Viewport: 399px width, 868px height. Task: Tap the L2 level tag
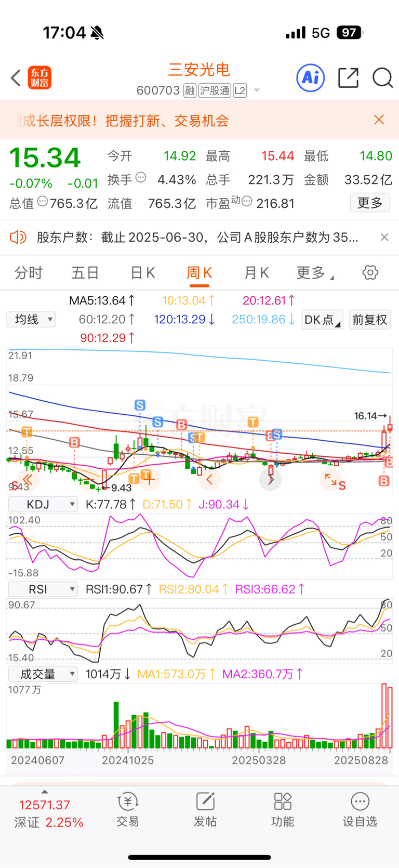240,90
